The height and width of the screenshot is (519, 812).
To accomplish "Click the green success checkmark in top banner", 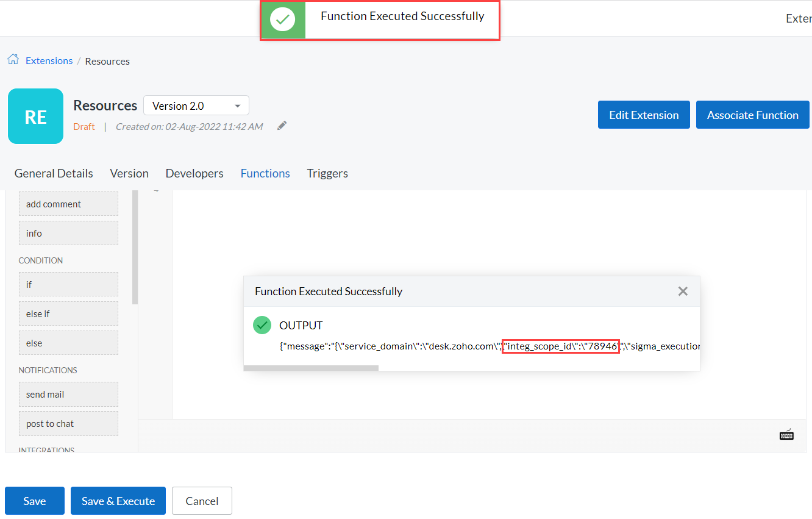I will [x=283, y=20].
